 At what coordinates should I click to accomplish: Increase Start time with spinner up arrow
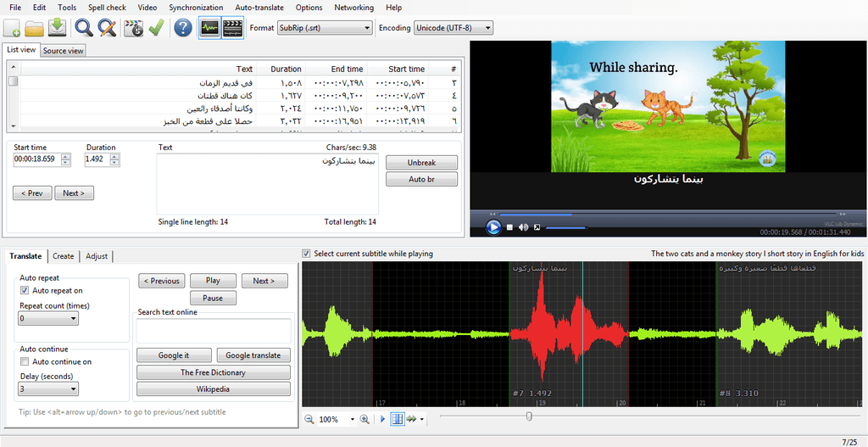click(x=66, y=157)
